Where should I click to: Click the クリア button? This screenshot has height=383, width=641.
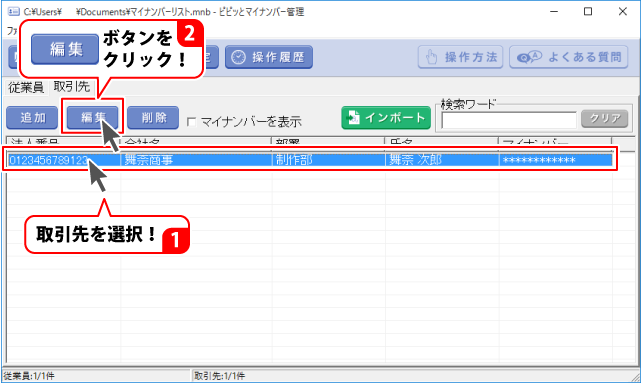[605, 119]
